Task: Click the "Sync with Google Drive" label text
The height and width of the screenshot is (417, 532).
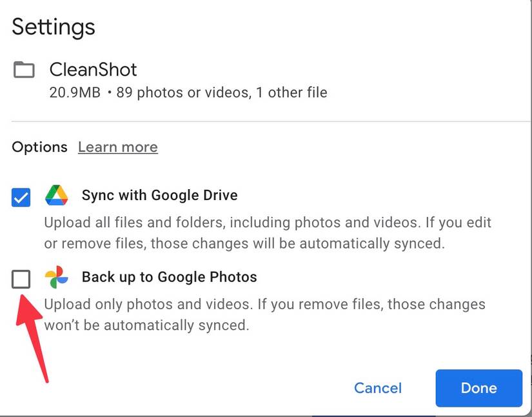Action: pos(159,195)
